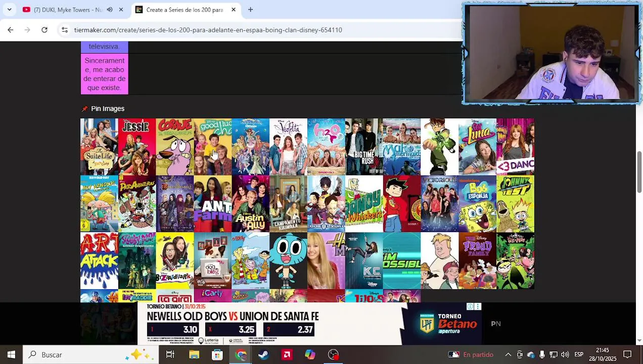View site information icon in address bar
This screenshot has height=364, width=643.
65,30
